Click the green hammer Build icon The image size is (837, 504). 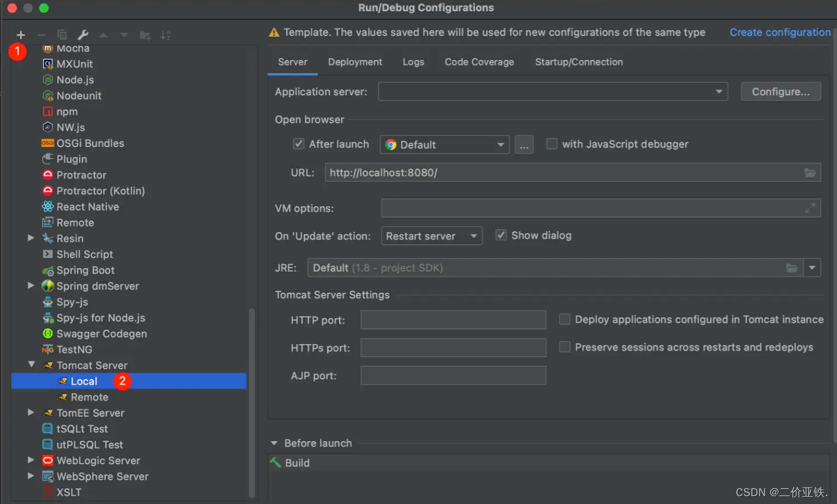tap(276, 463)
